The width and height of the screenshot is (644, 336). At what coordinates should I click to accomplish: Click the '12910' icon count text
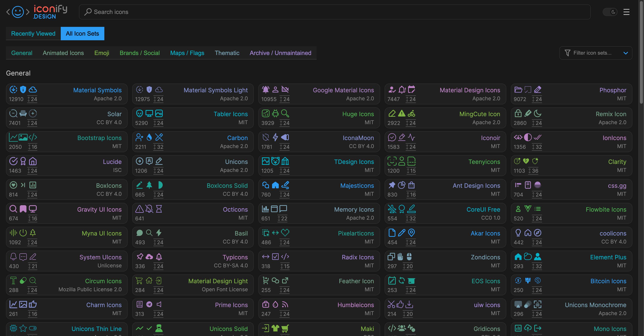pyautogui.click(x=16, y=99)
